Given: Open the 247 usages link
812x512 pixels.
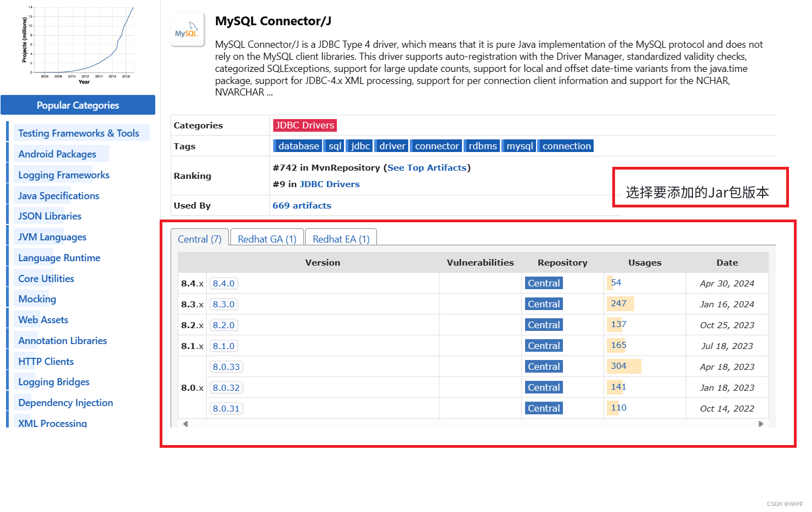Looking at the screenshot, I should point(619,303).
